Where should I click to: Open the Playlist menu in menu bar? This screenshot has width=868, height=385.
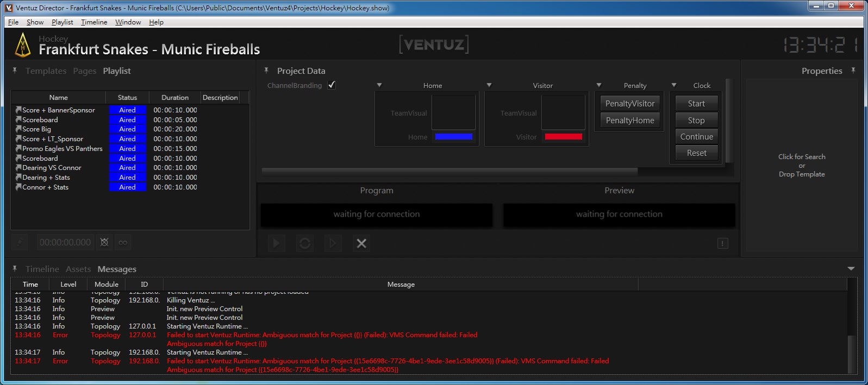[62, 22]
